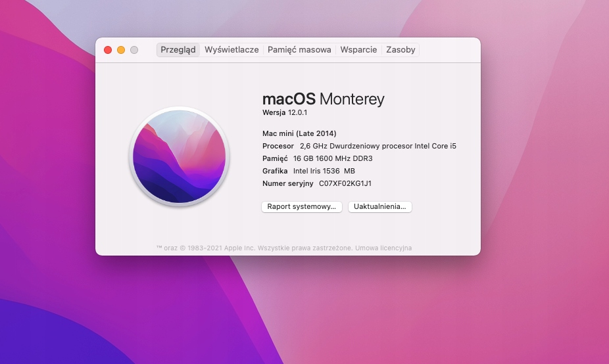Click the memory value 16 GB 1600 MHz DDR3

(333, 158)
